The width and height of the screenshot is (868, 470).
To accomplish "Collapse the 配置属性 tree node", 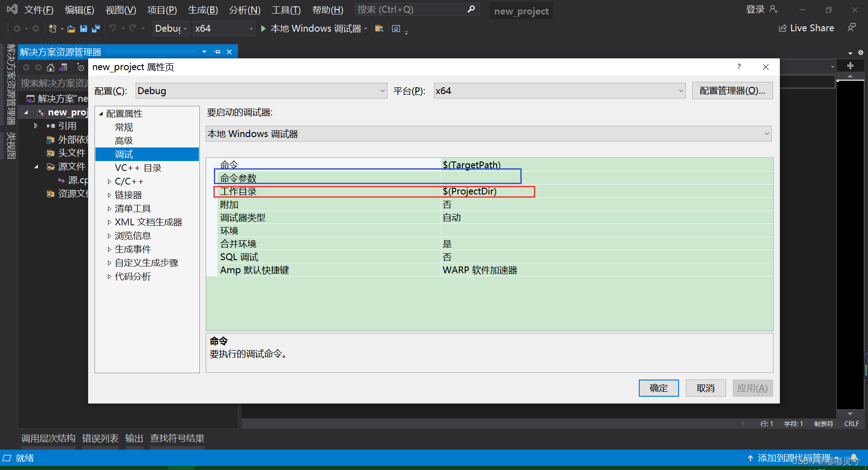I will click(x=101, y=114).
